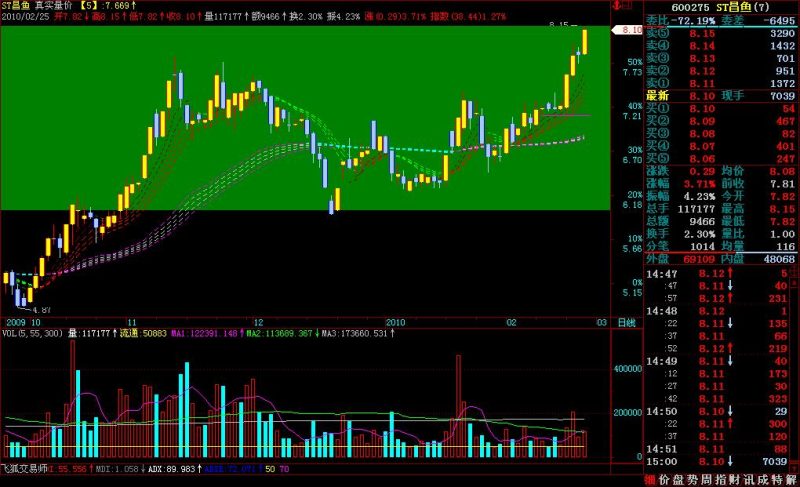Open the 财 finance tab
This screenshot has height=487, width=800.
pos(734,479)
